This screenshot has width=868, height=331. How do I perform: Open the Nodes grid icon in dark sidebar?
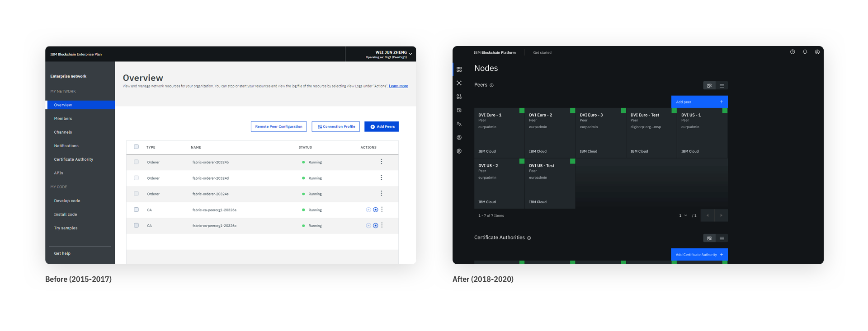click(459, 70)
